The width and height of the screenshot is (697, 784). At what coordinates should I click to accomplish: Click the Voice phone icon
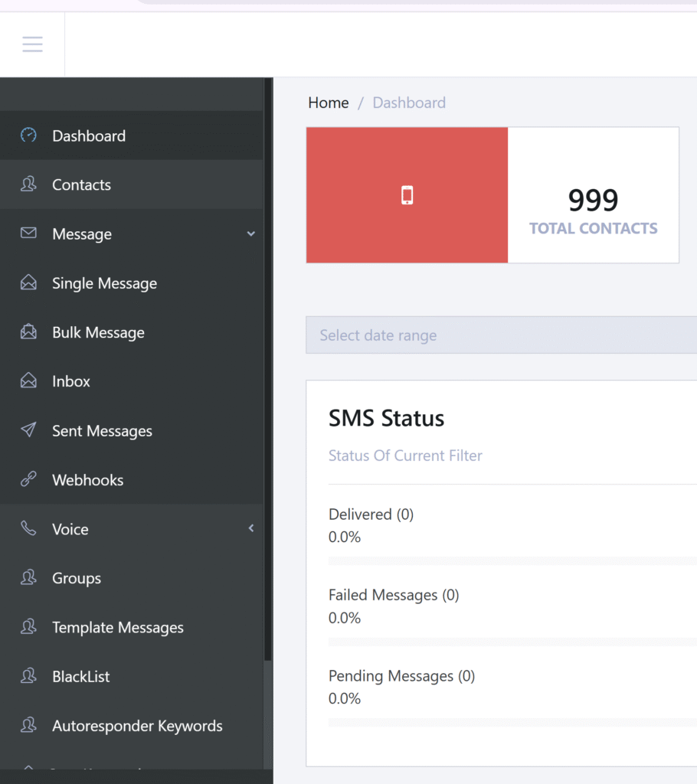(28, 529)
